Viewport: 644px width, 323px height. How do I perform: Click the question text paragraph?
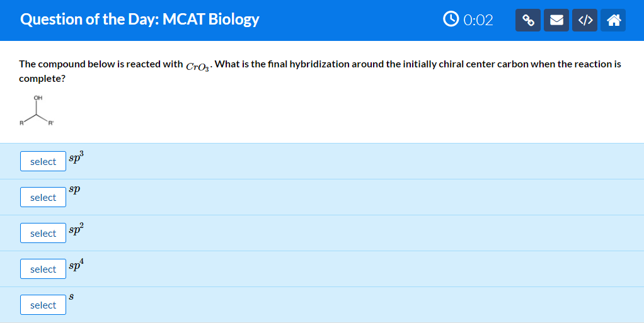(x=320, y=71)
